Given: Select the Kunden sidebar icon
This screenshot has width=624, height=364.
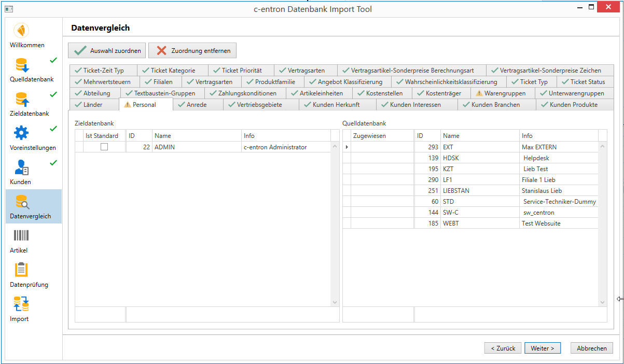Looking at the screenshot, I should 21,167.
